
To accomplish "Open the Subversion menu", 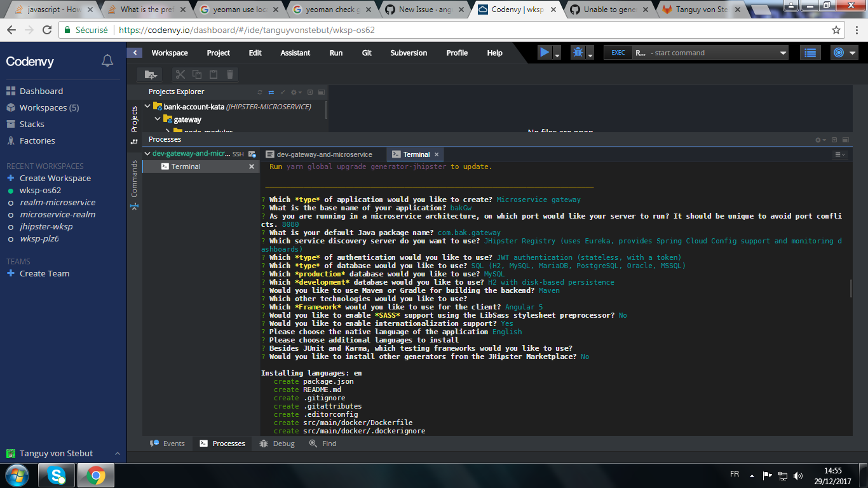I will [x=409, y=53].
